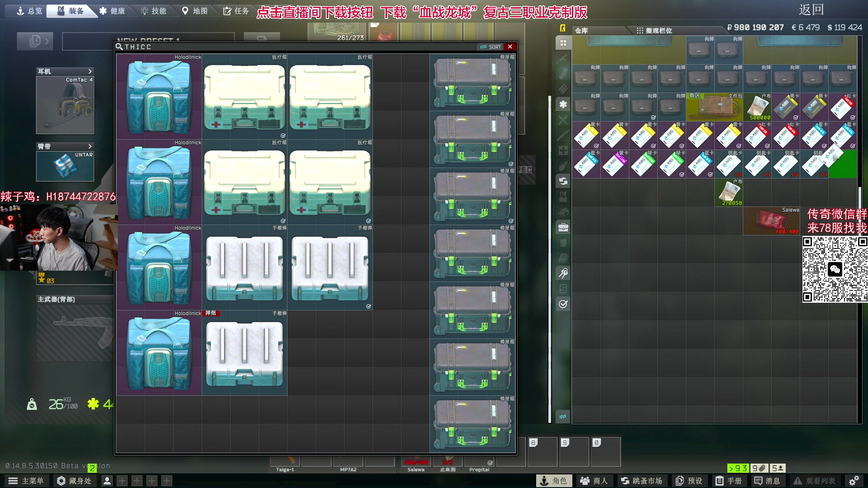Filter stash by briefcase containers icon
This screenshot has width=868, height=488.
click(x=563, y=227)
